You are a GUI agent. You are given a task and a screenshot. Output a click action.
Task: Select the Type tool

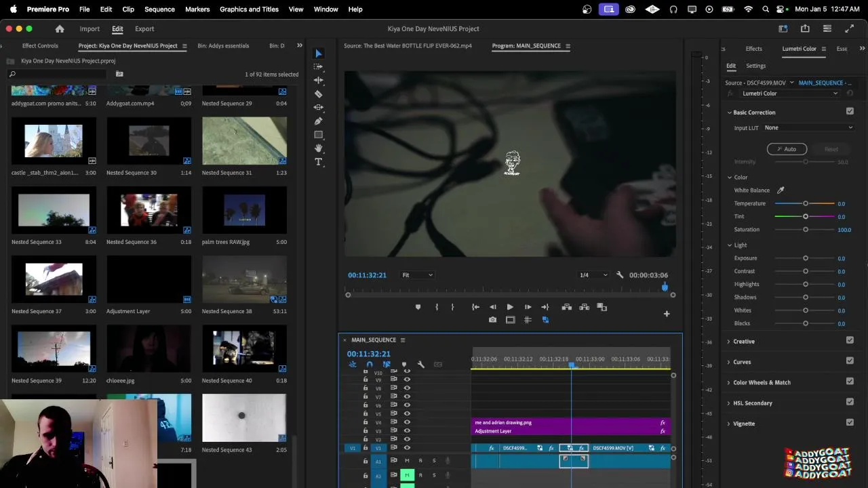318,162
